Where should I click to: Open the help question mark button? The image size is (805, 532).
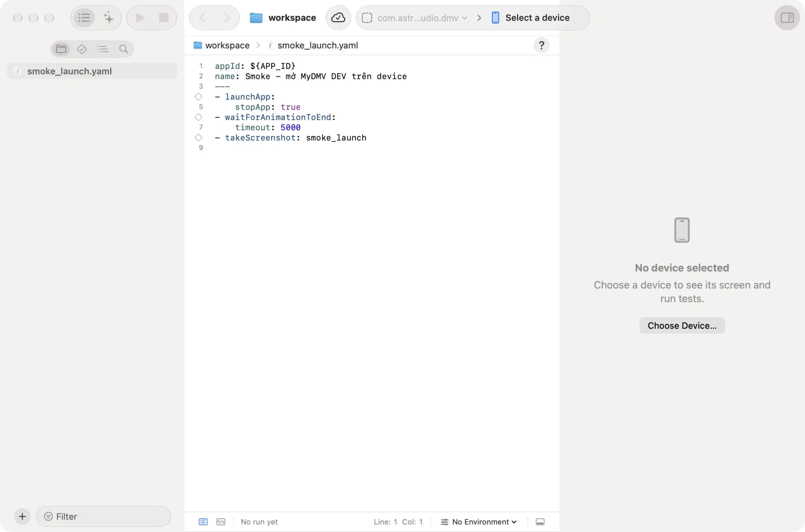(x=541, y=45)
